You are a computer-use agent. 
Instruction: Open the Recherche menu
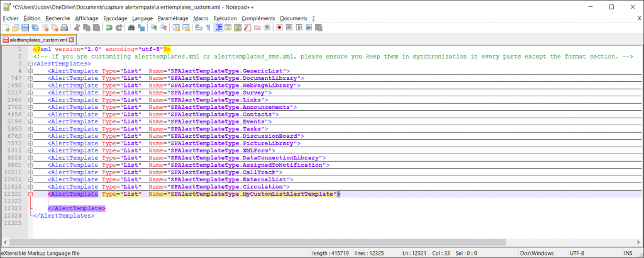[58, 18]
